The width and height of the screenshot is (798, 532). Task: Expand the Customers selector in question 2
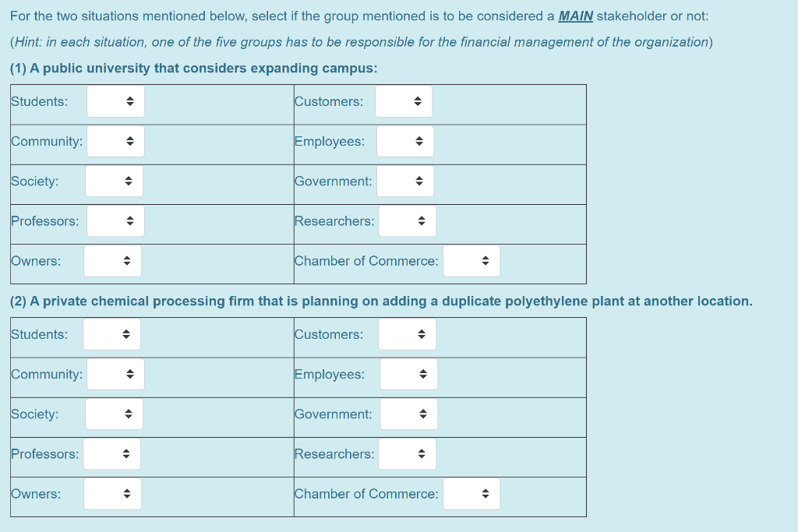(408, 333)
